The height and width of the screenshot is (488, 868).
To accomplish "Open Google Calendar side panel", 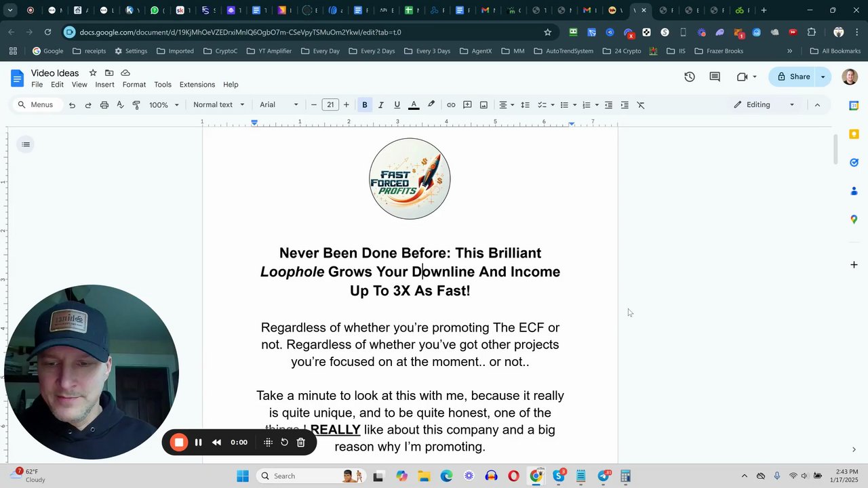I will pos(854,106).
